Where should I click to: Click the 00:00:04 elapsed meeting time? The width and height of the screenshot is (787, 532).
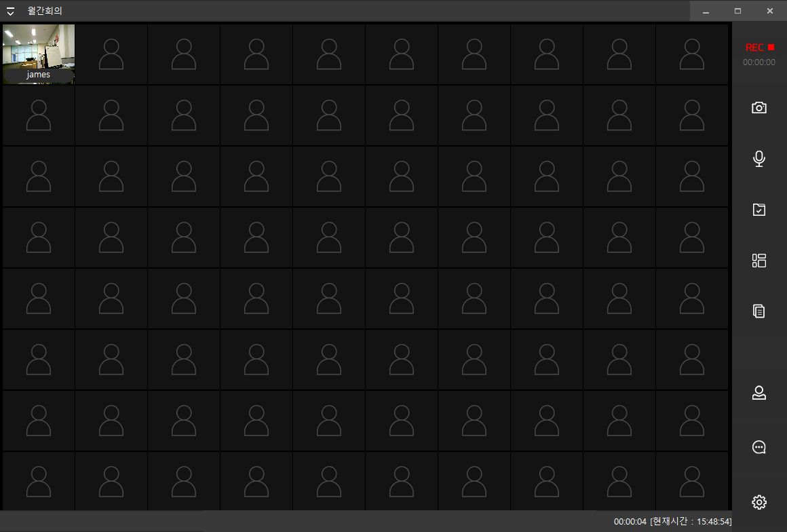tap(630, 522)
